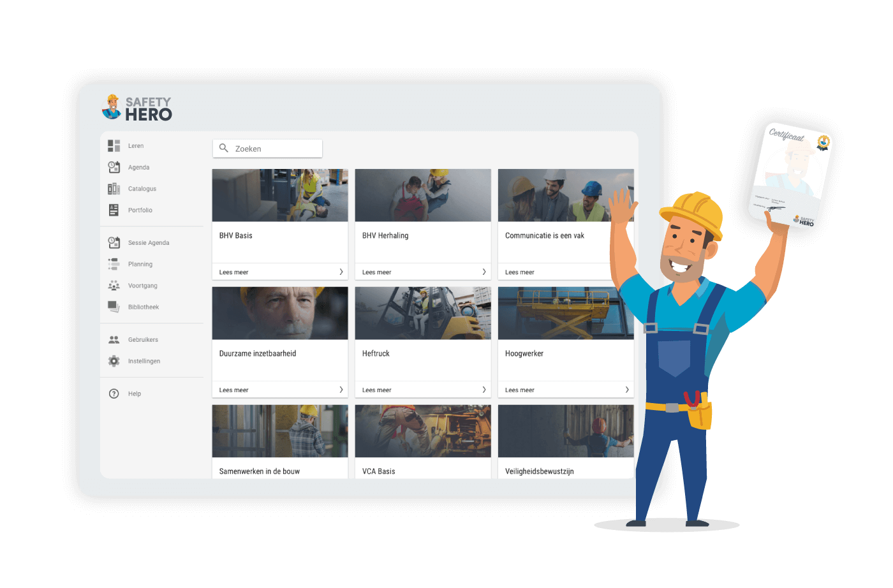Open Voortgang in the sidebar

click(143, 286)
